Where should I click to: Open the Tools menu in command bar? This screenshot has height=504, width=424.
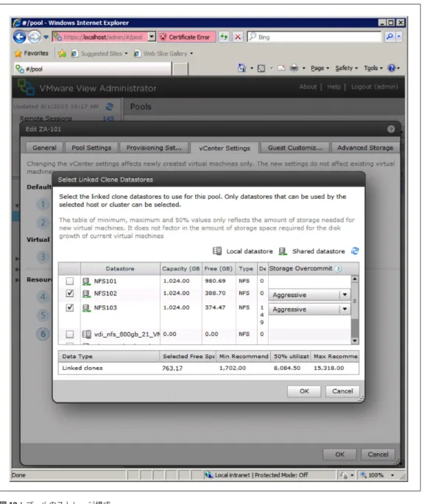tap(373, 68)
